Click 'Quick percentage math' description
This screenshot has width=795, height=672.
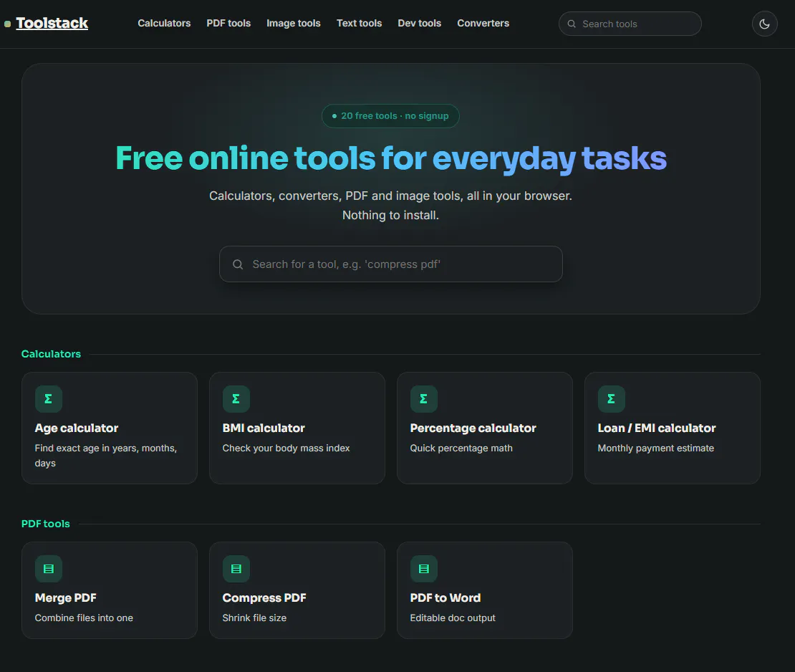[461, 448]
